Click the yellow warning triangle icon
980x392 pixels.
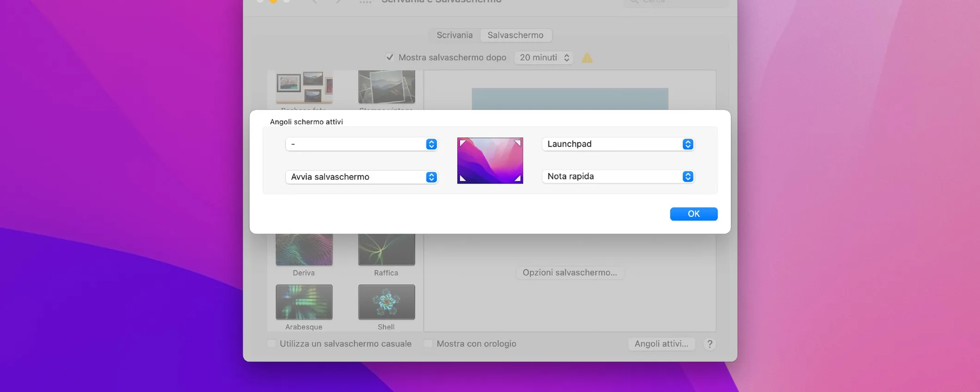587,58
